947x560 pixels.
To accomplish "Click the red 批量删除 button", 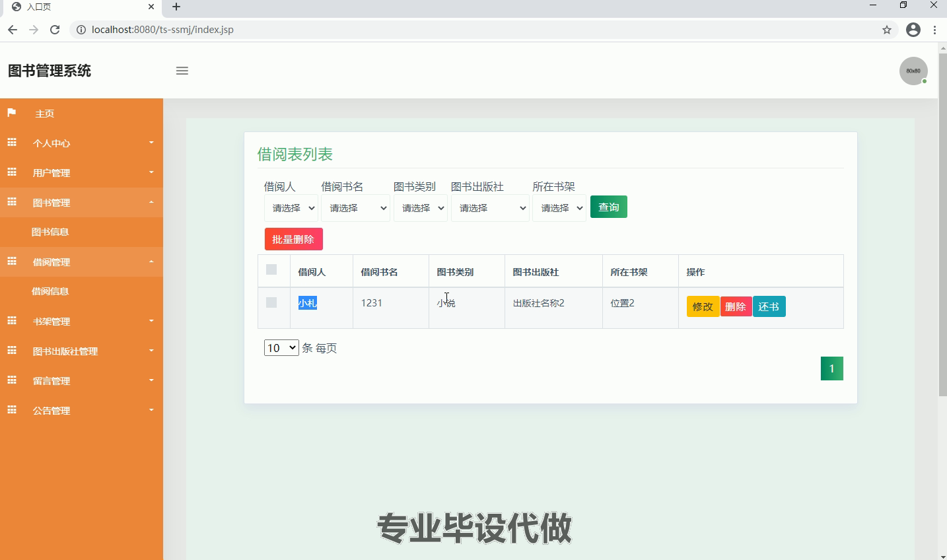I will point(294,239).
